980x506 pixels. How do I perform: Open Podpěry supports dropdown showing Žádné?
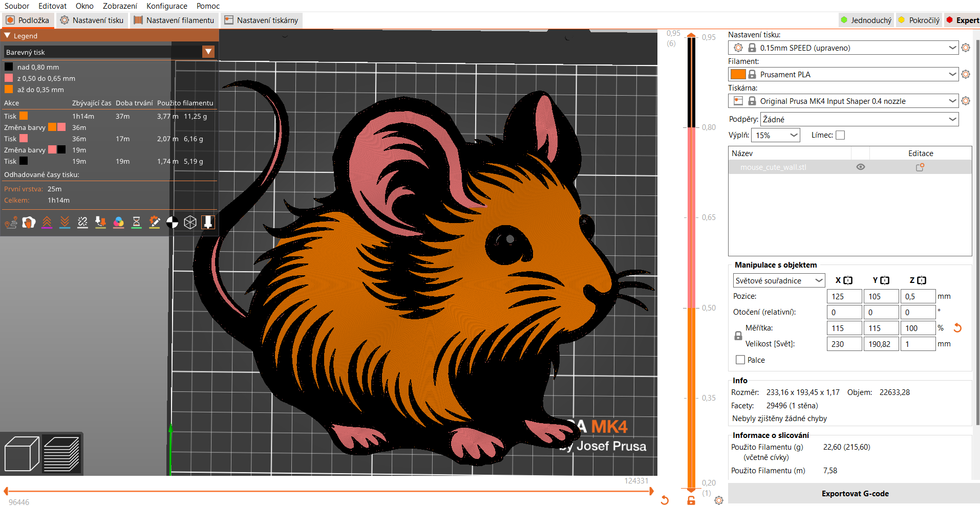pos(859,119)
